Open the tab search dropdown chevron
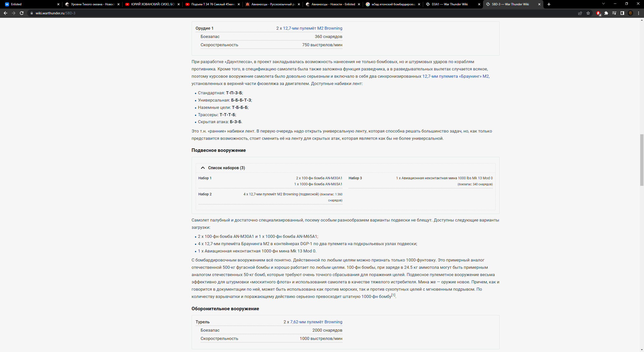The width and height of the screenshot is (644, 352). coord(603,4)
